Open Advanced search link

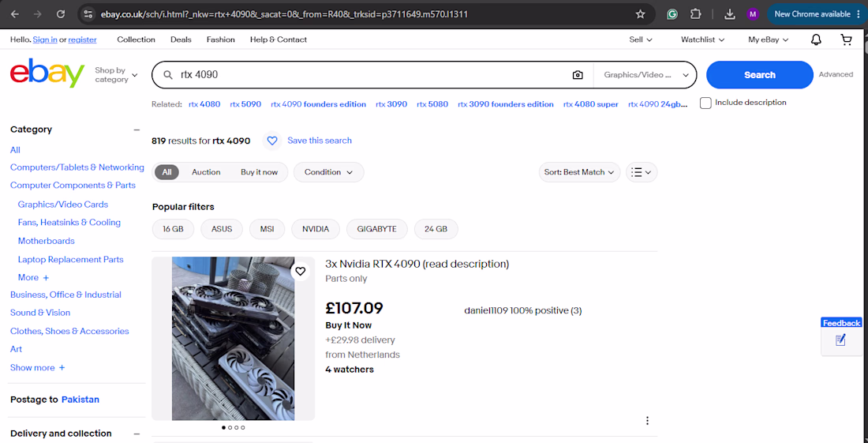[x=836, y=75]
